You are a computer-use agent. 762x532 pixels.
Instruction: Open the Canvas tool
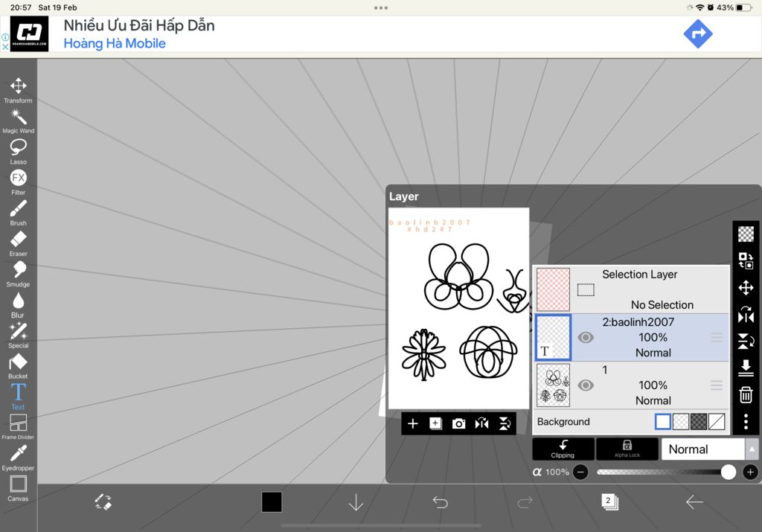click(x=18, y=488)
